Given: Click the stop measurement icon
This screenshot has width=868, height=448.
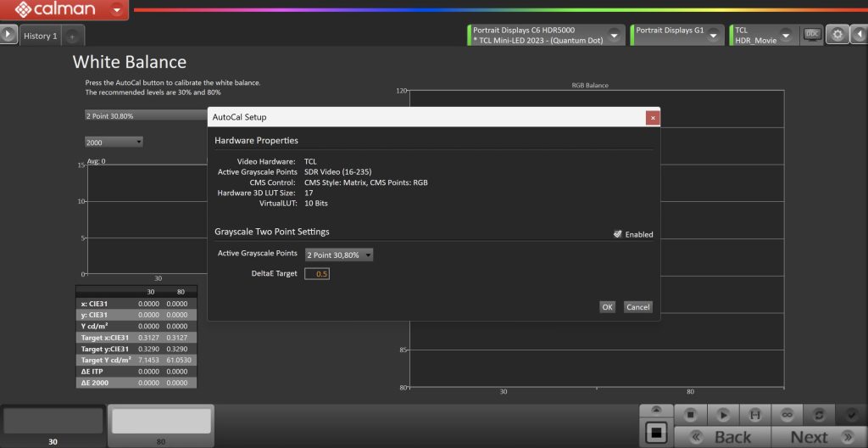Looking at the screenshot, I should [x=690, y=414].
